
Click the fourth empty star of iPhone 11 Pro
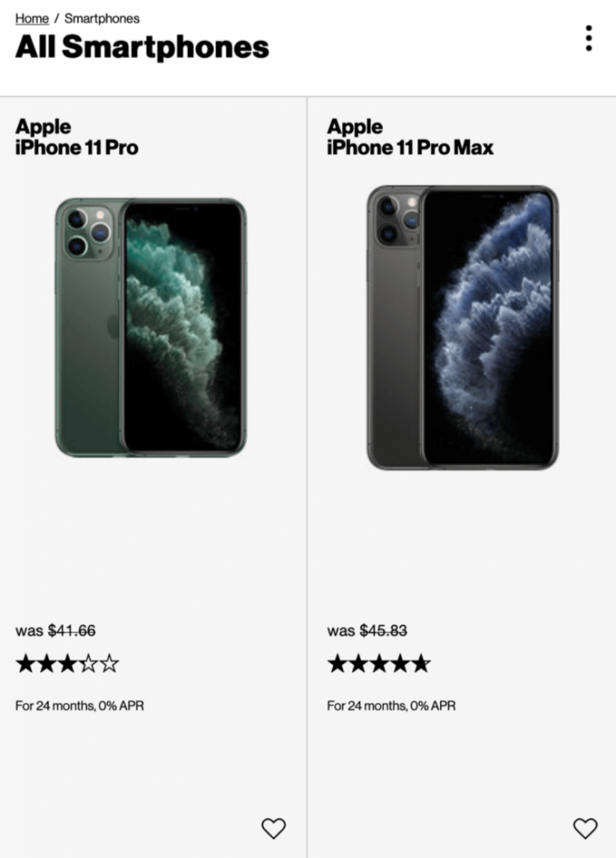pyautogui.click(x=89, y=664)
